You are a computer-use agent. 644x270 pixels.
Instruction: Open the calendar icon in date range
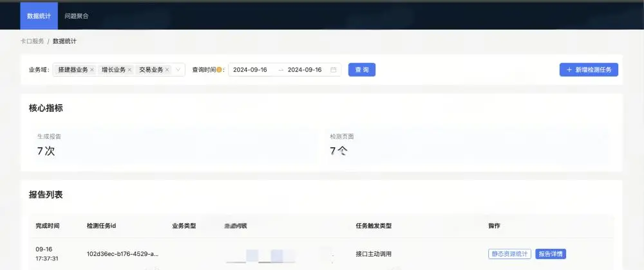(x=333, y=70)
